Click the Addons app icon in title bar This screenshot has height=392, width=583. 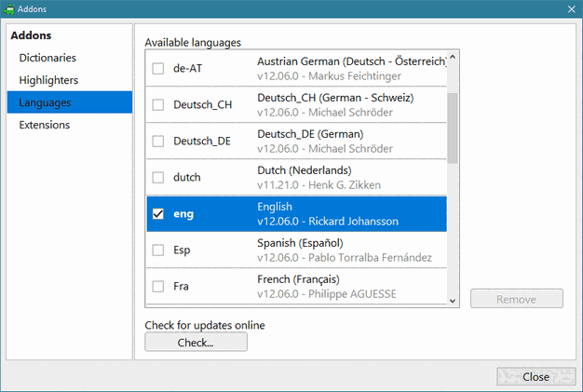click(x=9, y=8)
